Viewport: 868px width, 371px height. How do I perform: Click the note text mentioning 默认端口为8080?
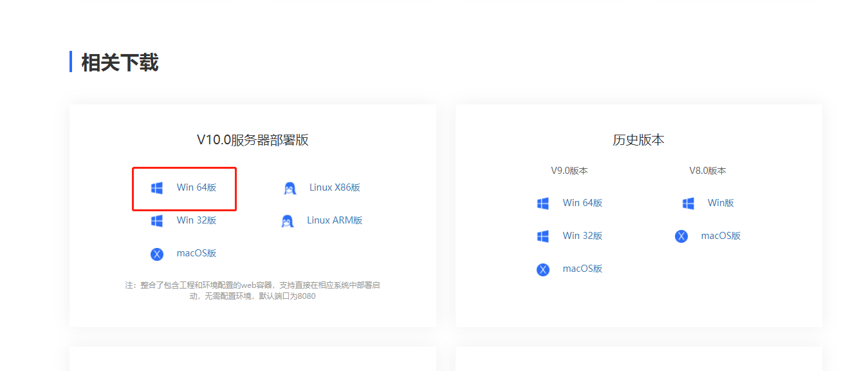click(253, 290)
